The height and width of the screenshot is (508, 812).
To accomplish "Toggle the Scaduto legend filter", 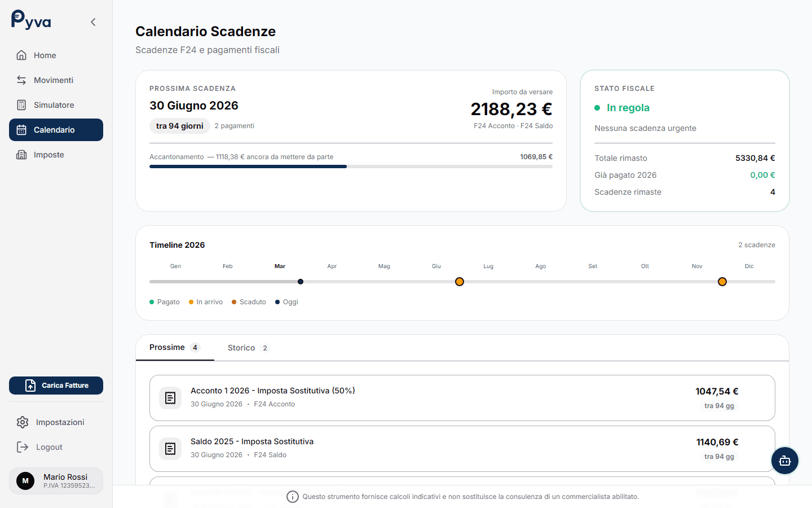I will coord(248,301).
